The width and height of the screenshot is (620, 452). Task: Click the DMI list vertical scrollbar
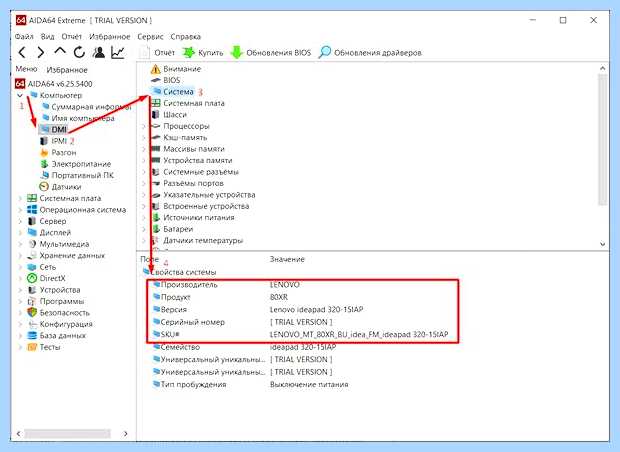[x=602, y=140]
